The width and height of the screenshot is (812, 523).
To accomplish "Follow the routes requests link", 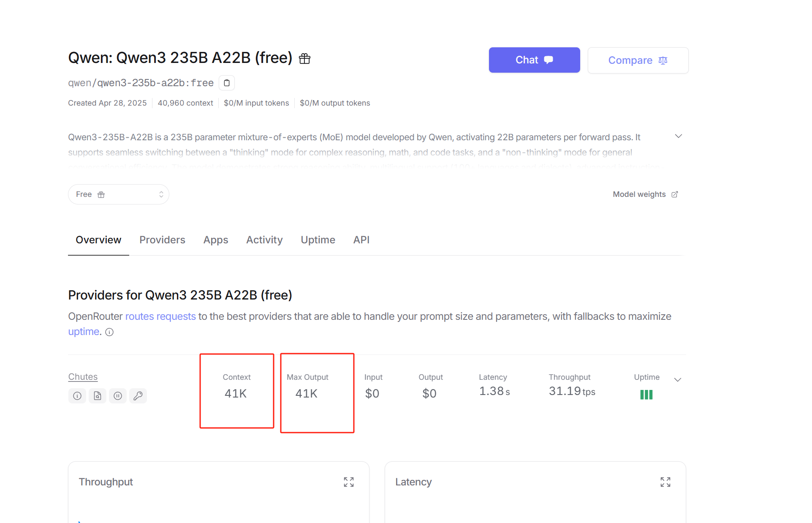I will click(x=160, y=316).
